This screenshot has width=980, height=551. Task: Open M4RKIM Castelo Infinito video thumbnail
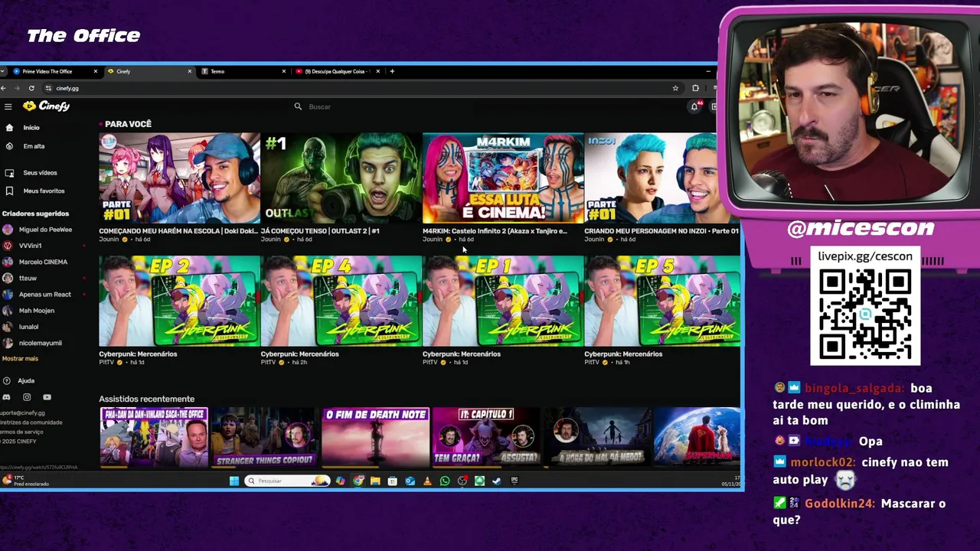click(x=503, y=178)
